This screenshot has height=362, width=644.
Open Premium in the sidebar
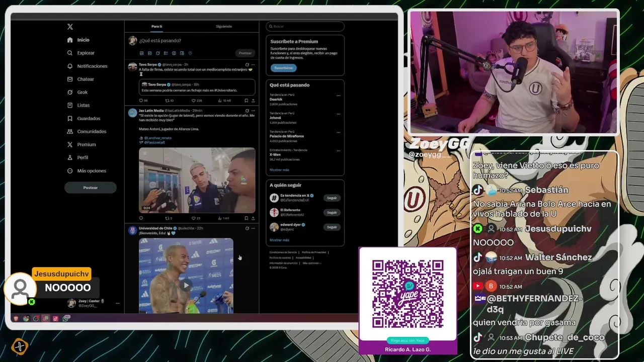[82, 144]
